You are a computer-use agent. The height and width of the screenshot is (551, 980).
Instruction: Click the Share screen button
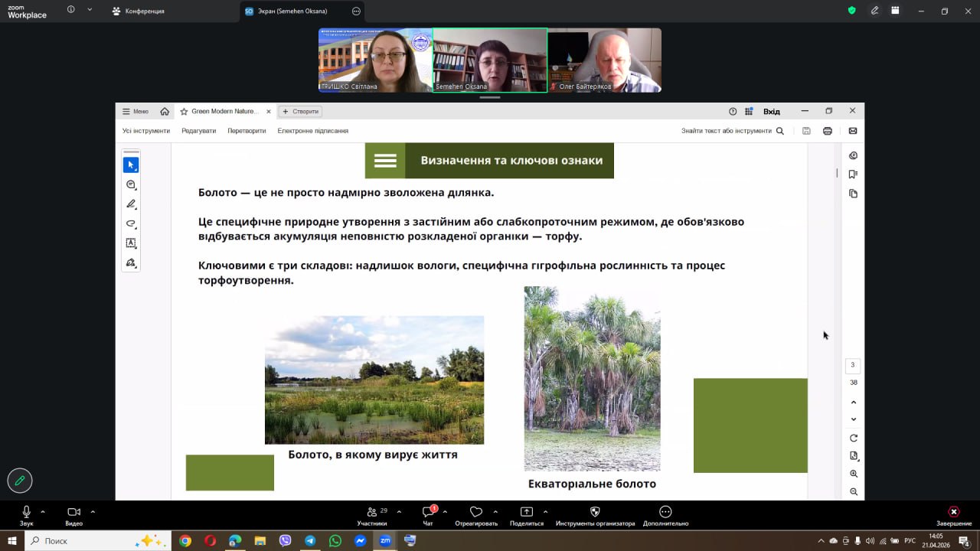tap(526, 515)
